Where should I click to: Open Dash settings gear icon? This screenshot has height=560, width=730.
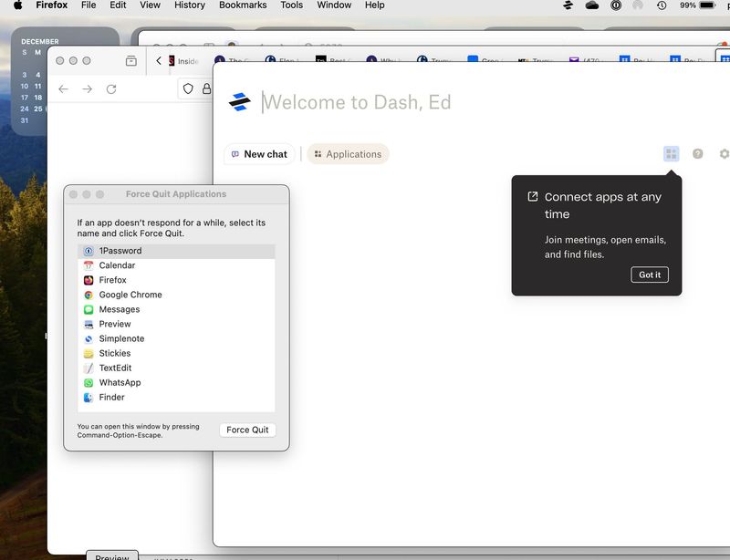pyautogui.click(x=724, y=154)
